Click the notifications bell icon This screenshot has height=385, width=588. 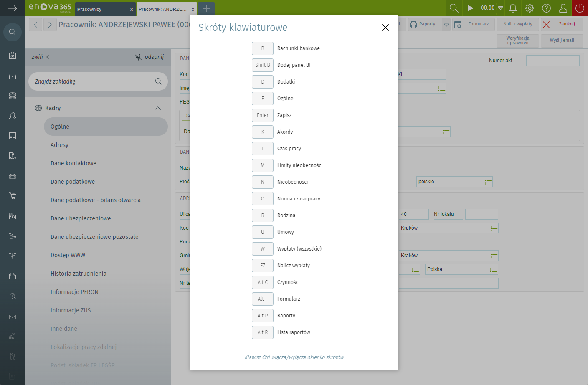(x=513, y=8)
